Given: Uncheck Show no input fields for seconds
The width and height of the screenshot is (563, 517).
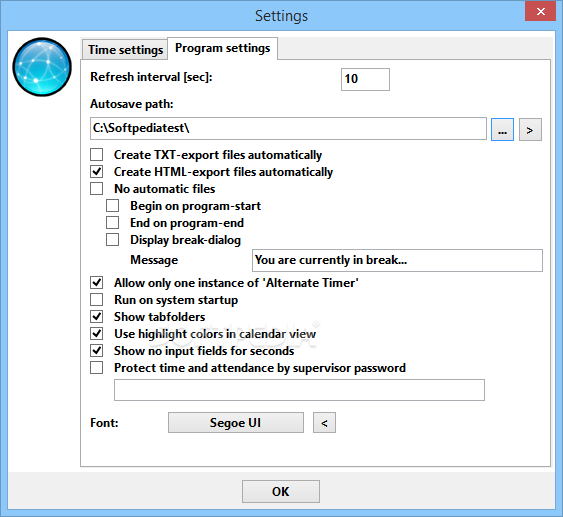Looking at the screenshot, I should click(x=97, y=350).
